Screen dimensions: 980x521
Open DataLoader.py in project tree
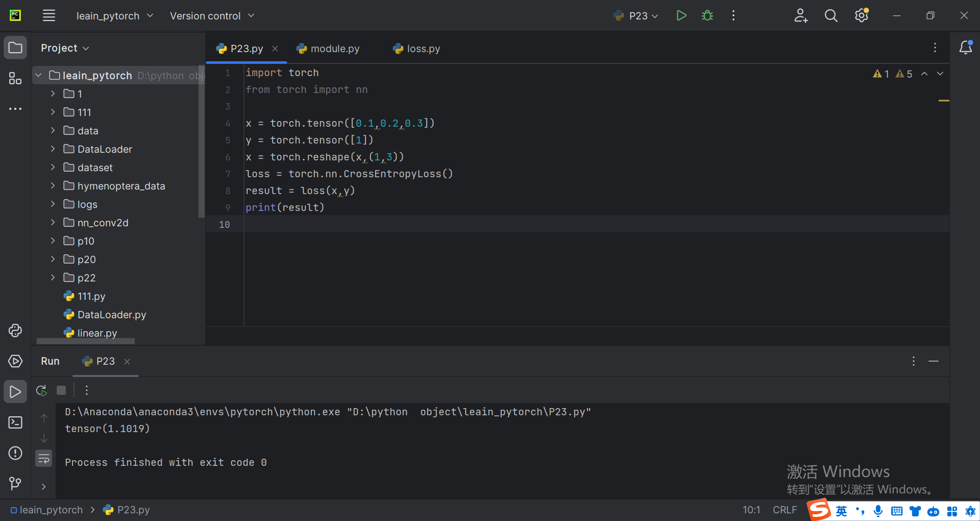point(105,315)
